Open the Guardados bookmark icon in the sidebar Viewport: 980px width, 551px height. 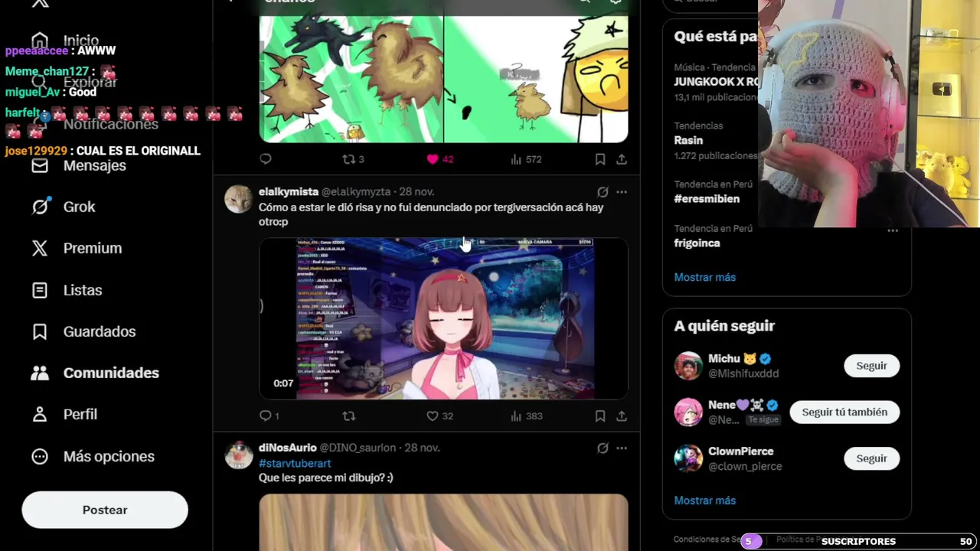[x=40, y=331]
